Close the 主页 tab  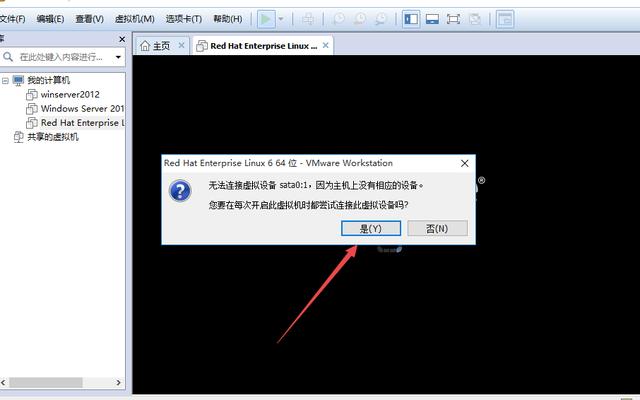(182, 45)
